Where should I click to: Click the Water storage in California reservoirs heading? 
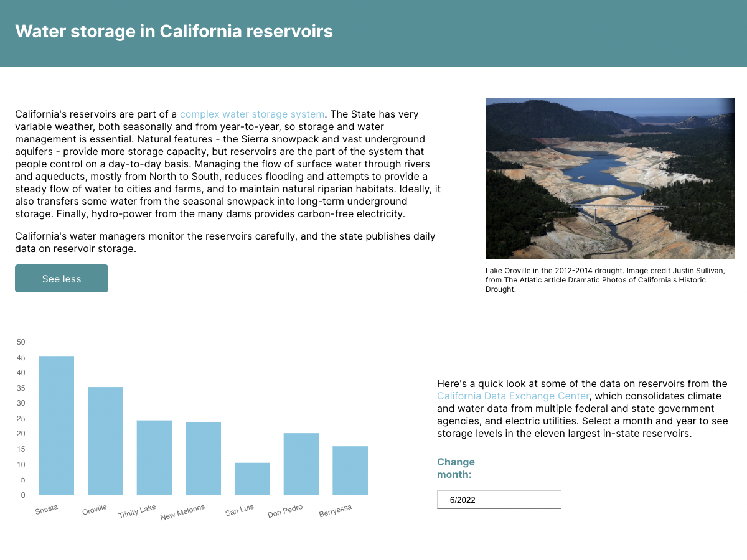174,31
